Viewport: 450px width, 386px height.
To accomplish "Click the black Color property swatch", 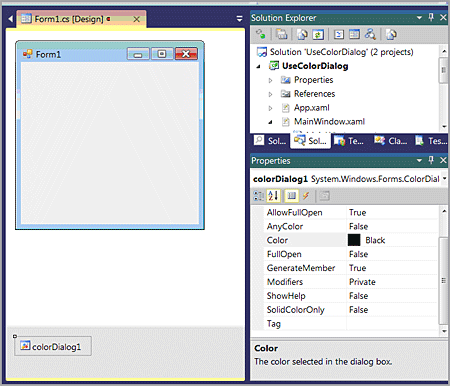I will (354, 240).
